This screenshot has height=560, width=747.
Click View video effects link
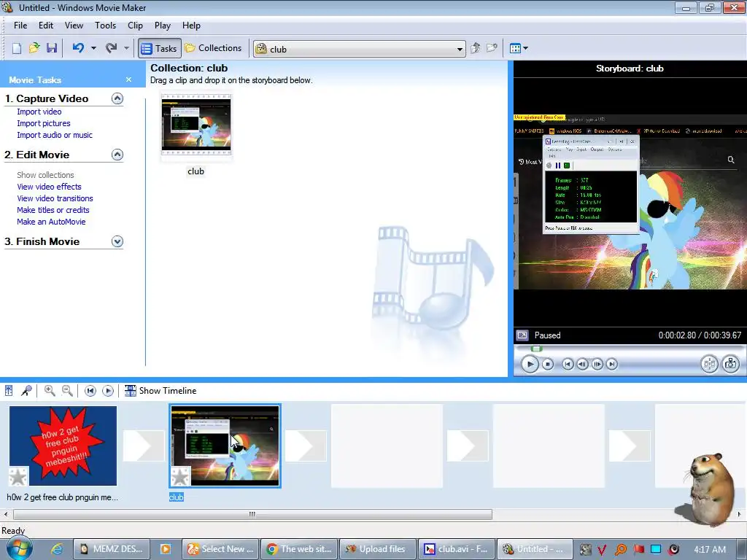coord(49,187)
